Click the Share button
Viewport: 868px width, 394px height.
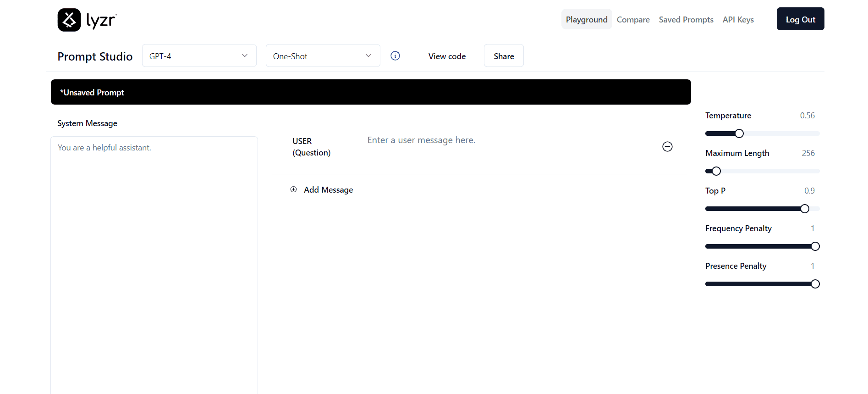click(504, 56)
